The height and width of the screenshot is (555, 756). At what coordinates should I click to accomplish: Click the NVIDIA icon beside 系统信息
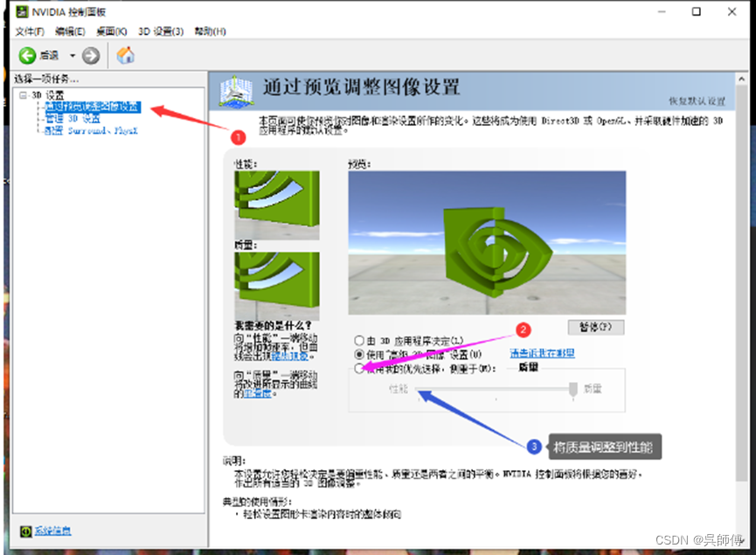coord(25,531)
